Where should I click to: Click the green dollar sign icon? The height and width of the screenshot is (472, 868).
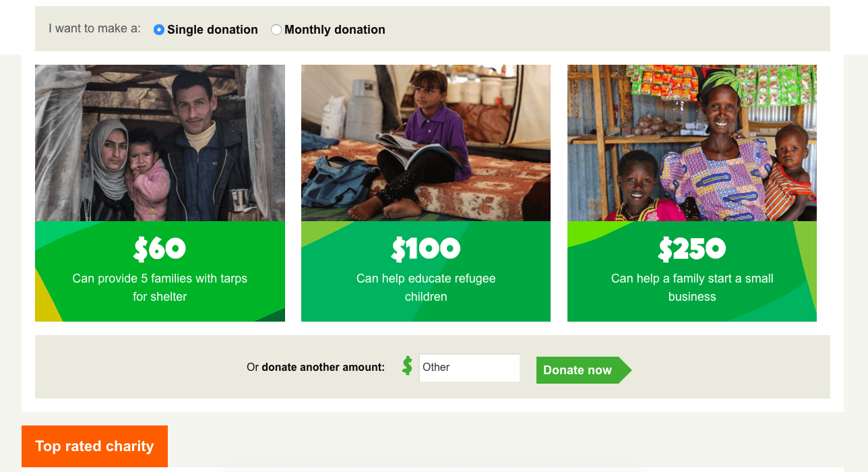[407, 366]
